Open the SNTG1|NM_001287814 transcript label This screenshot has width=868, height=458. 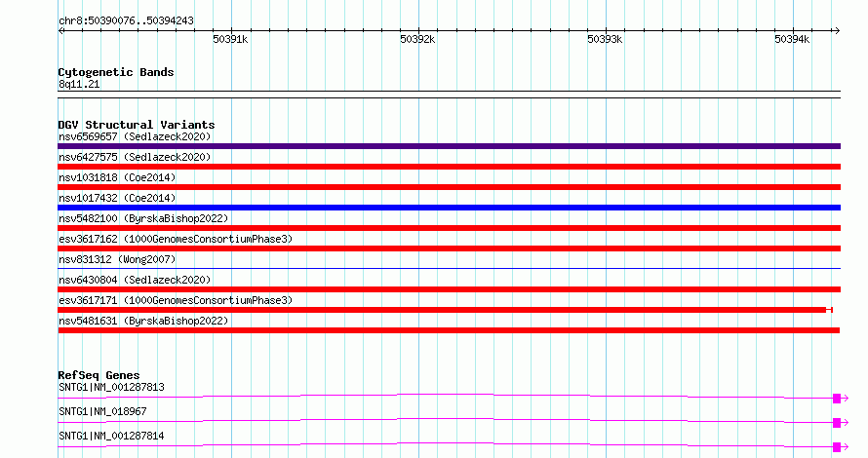click(111, 436)
